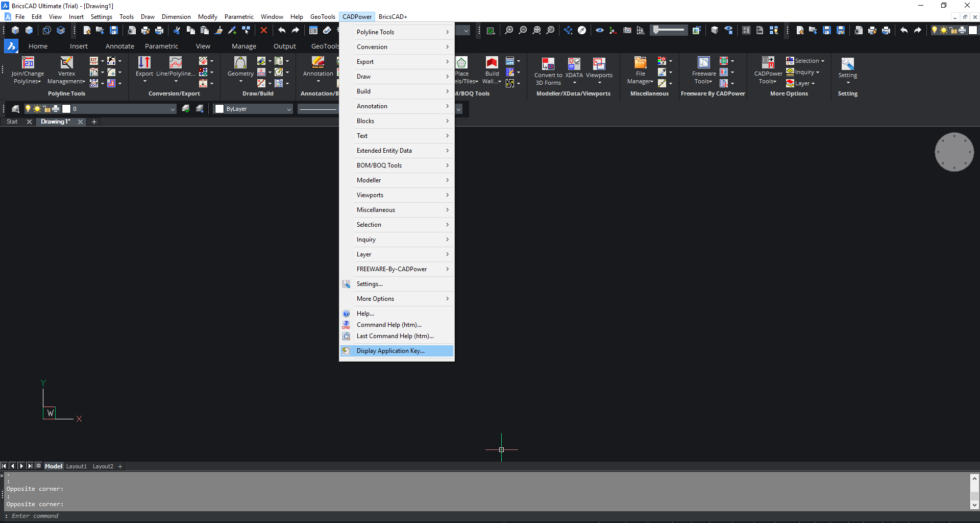Screen dimensions: 980x523
Task: Click the Join/Change Polylines ribbon icon
Action: click(28, 63)
